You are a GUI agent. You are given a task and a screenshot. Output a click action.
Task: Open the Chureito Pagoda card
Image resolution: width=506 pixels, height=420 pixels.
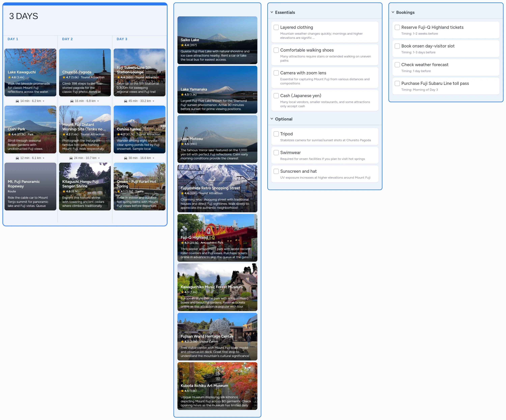click(85, 72)
